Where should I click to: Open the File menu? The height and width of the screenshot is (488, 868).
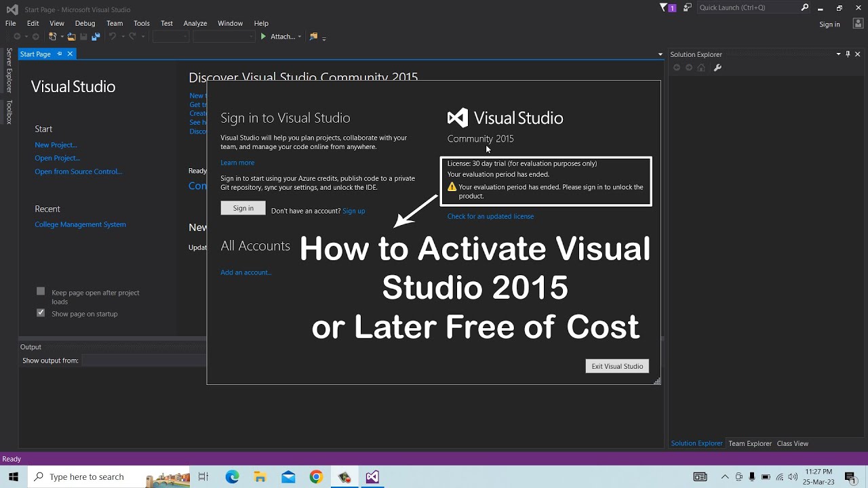(10, 23)
